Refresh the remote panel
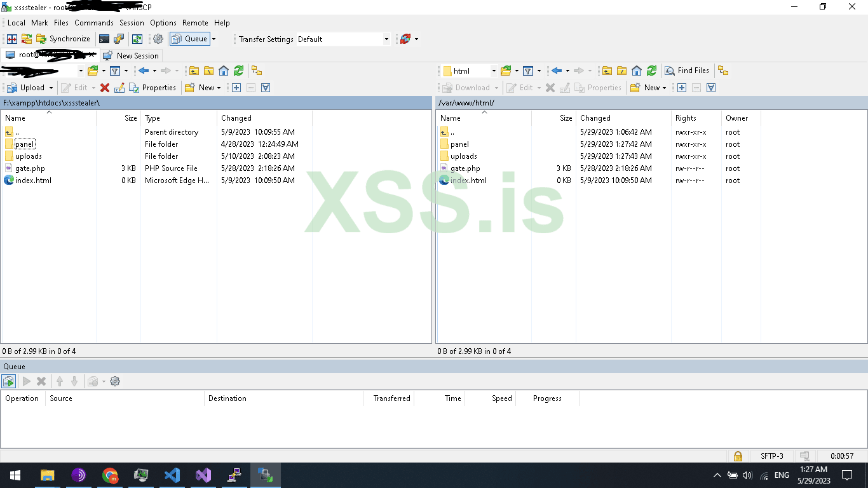 click(651, 71)
